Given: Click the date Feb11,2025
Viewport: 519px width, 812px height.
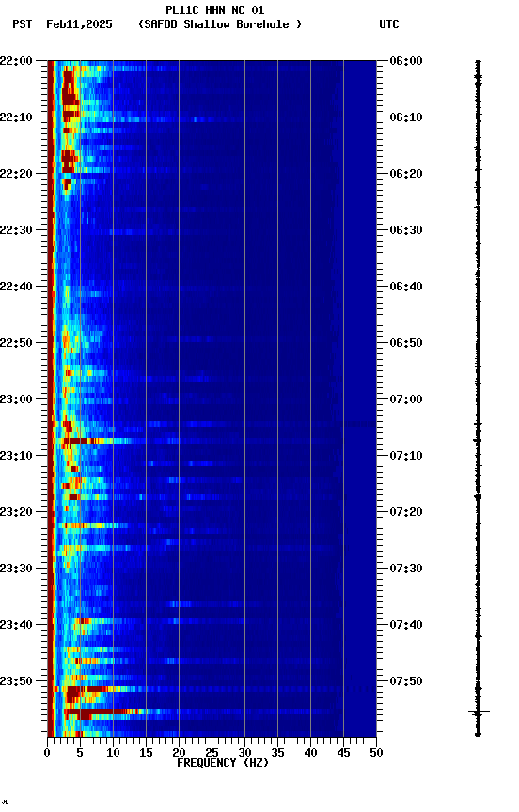Looking at the screenshot, I should coord(79,24).
